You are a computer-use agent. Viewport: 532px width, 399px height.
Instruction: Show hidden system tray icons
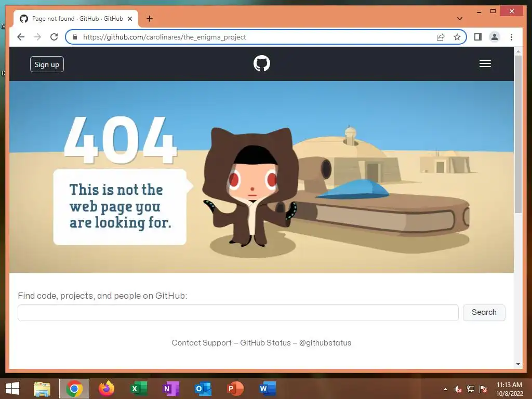(445, 389)
